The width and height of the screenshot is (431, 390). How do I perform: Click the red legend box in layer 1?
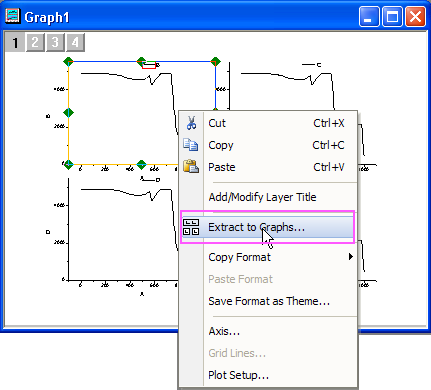click(149, 66)
